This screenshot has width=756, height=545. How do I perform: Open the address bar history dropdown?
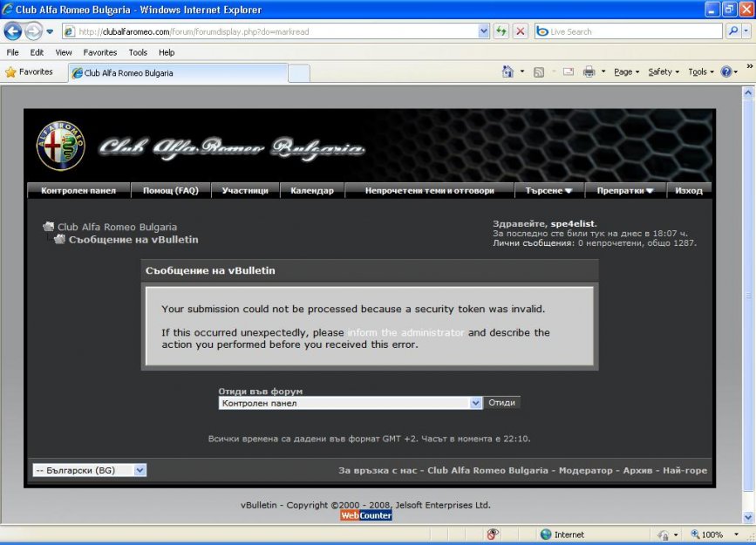[x=484, y=31]
